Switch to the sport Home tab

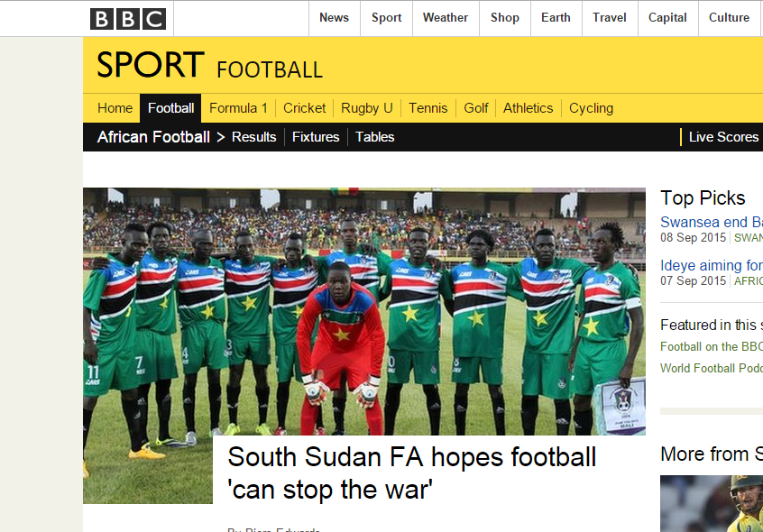click(115, 108)
